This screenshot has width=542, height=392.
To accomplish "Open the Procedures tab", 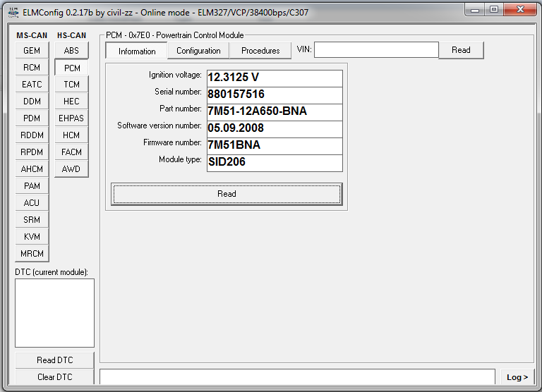I will 260,51.
